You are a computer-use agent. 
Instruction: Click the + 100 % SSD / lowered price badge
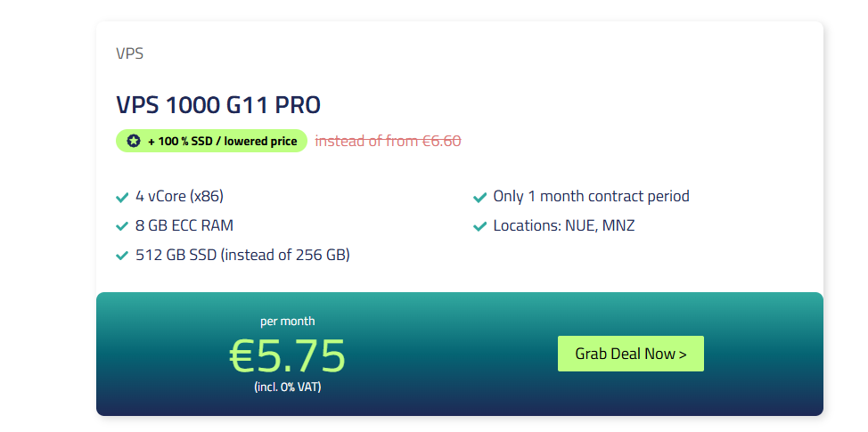(x=211, y=141)
